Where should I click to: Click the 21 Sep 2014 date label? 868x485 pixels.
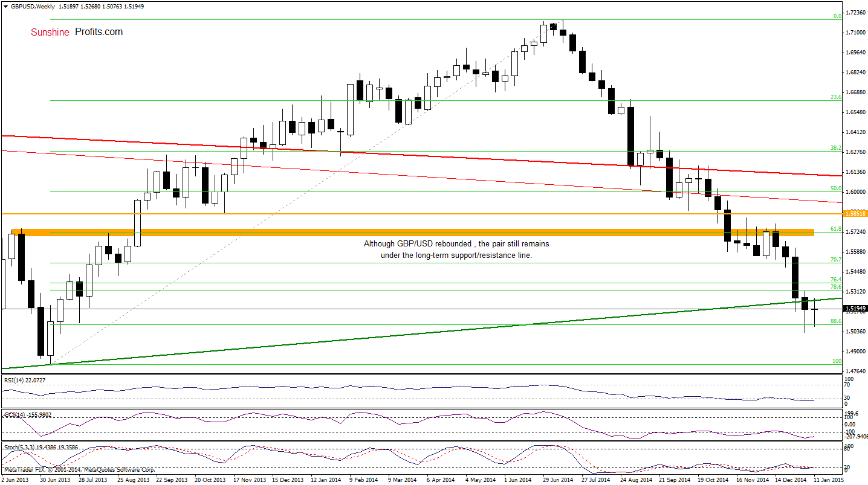tap(675, 480)
